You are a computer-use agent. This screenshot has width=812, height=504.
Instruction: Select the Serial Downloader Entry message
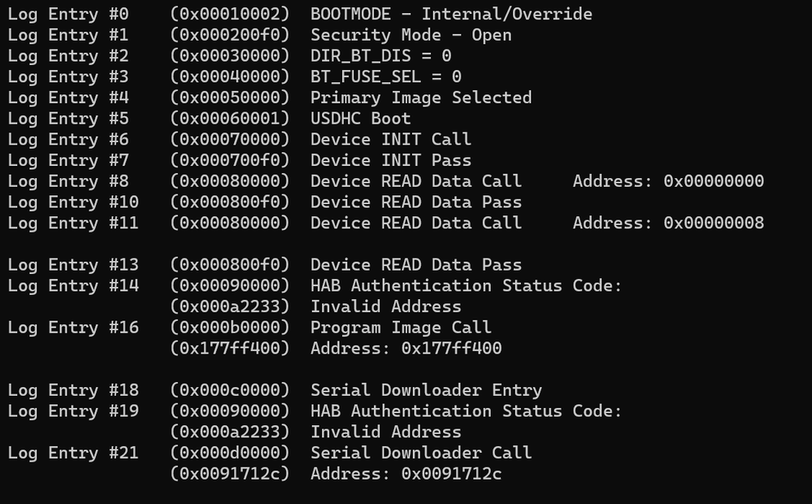pos(426,390)
